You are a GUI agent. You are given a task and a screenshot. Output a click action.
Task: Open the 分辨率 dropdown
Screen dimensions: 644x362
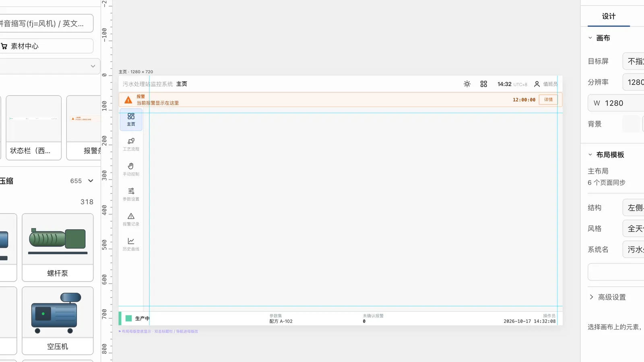click(634, 82)
